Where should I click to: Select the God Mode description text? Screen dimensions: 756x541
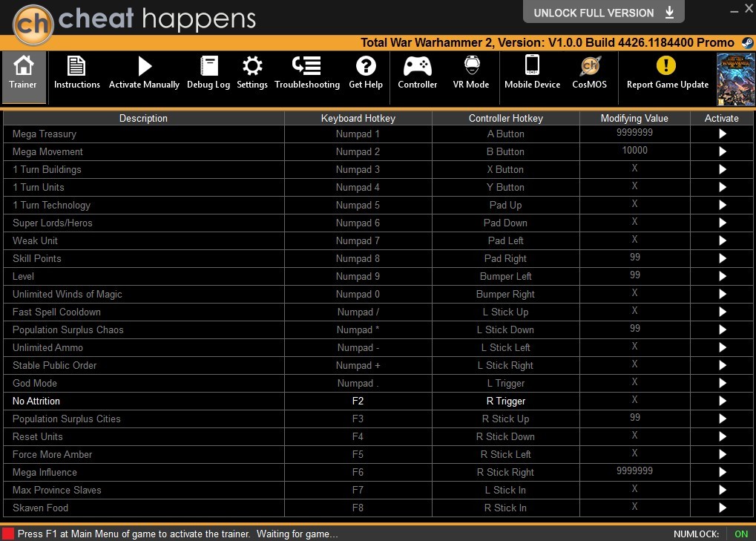tap(35, 384)
